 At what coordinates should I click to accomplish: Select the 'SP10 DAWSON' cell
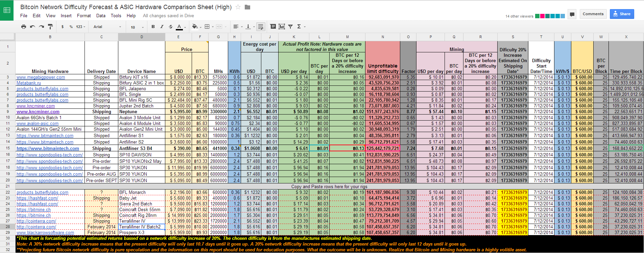click(x=142, y=155)
